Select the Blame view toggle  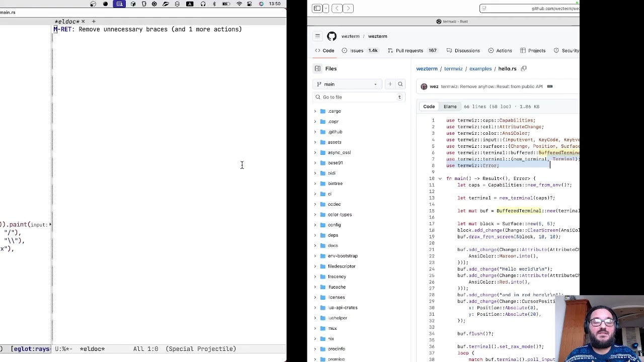pyautogui.click(x=450, y=107)
